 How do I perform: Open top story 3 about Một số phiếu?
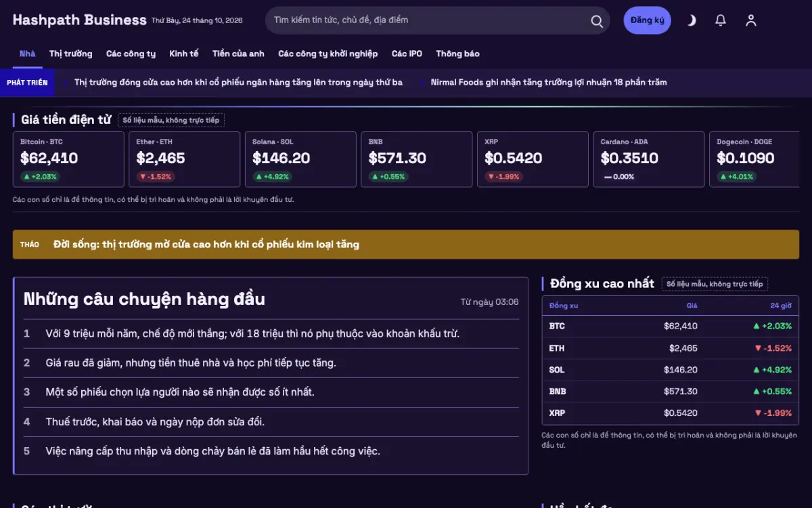271,391
